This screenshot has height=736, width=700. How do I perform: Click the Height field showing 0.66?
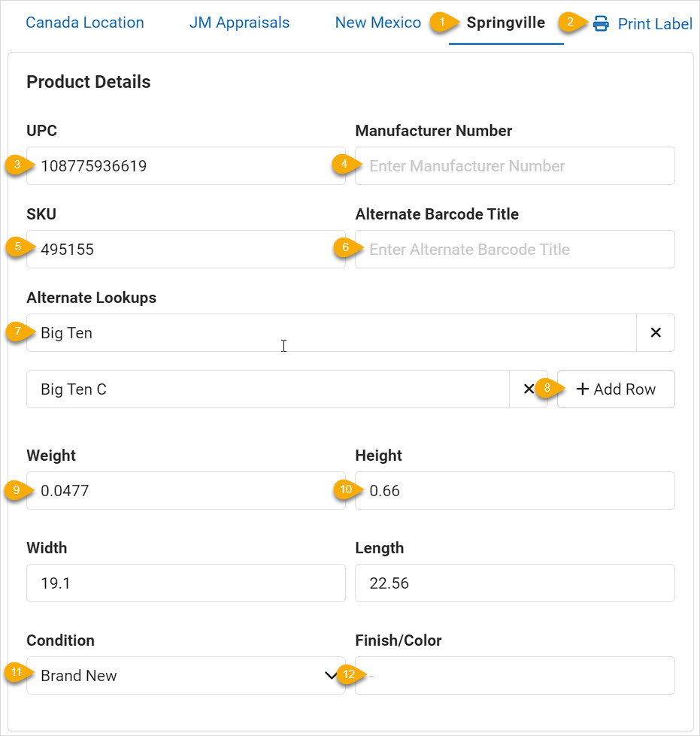click(515, 490)
